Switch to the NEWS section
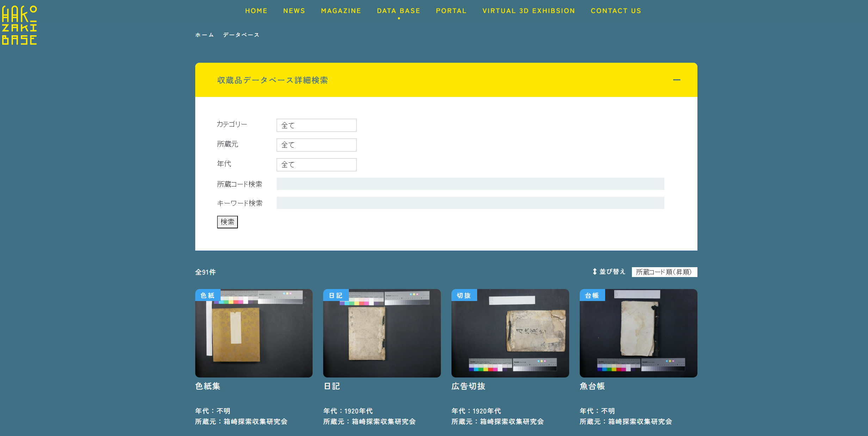868x436 pixels. (294, 11)
